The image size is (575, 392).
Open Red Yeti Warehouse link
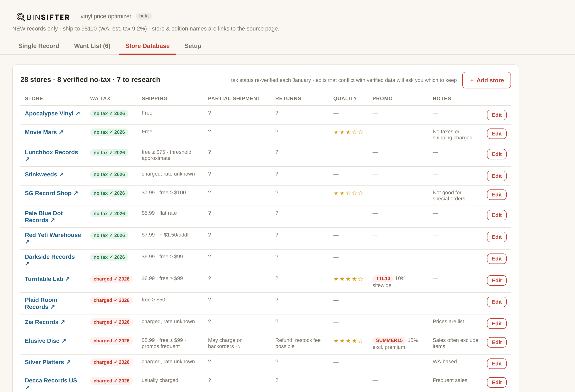53,238
